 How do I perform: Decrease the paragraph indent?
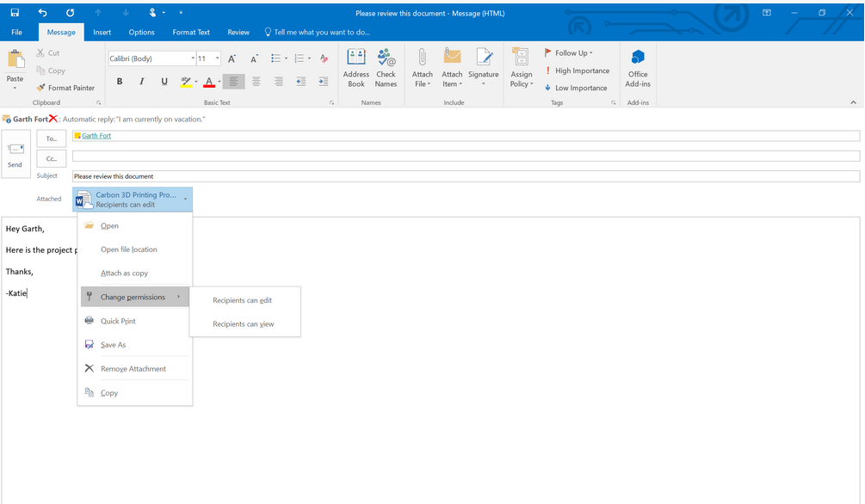(300, 82)
